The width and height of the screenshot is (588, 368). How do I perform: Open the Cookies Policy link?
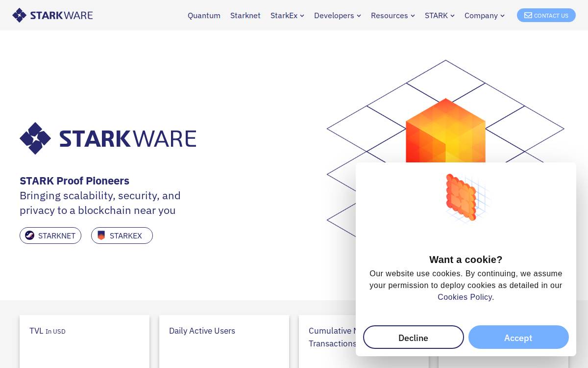pos(465,297)
